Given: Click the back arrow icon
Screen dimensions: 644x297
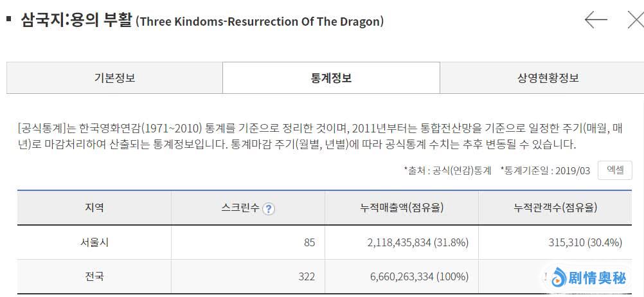Looking at the screenshot, I should coord(596,20).
